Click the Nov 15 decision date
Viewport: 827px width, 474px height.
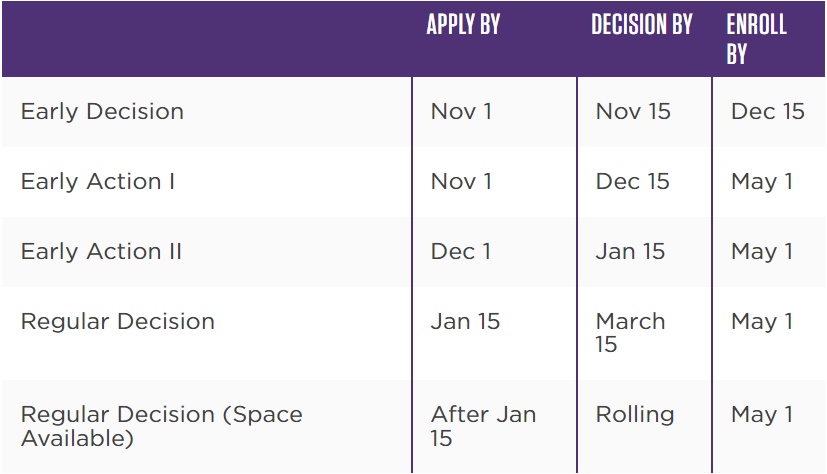pyautogui.click(x=633, y=111)
